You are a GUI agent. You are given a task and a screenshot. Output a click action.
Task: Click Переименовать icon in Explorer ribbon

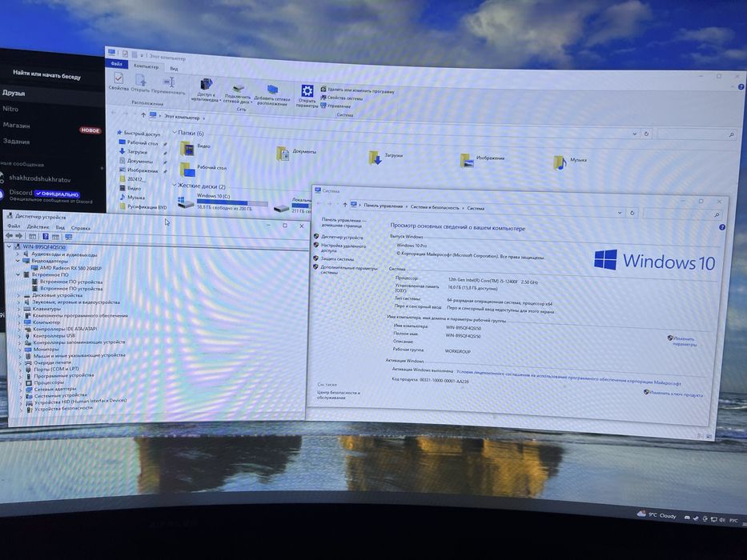[x=169, y=82]
